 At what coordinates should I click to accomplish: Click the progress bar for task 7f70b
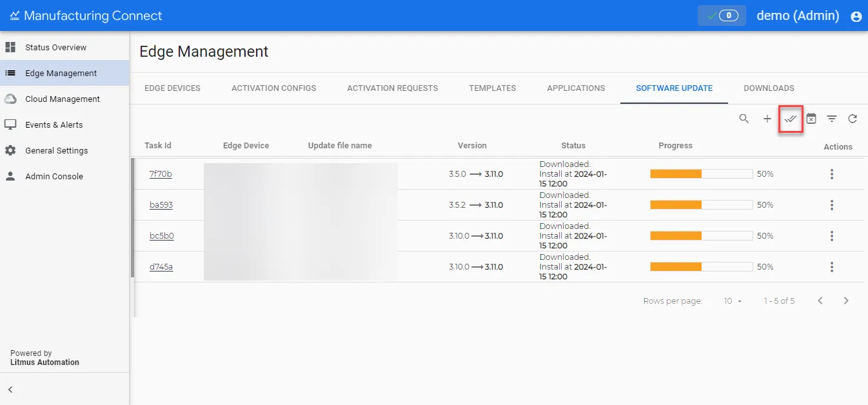pos(702,174)
